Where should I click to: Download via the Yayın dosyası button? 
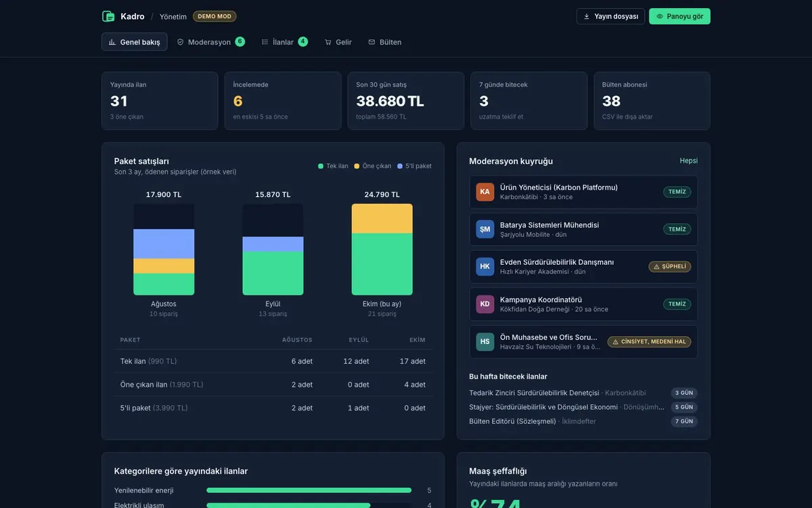point(610,16)
